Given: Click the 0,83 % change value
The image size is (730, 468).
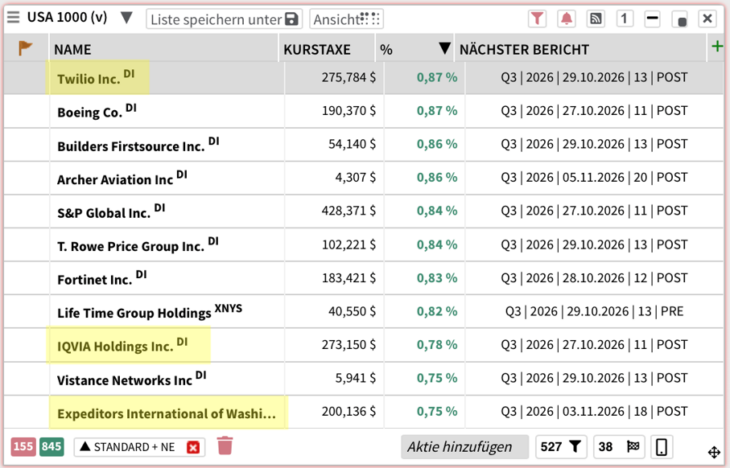Looking at the screenshot, I should point(437,278).
